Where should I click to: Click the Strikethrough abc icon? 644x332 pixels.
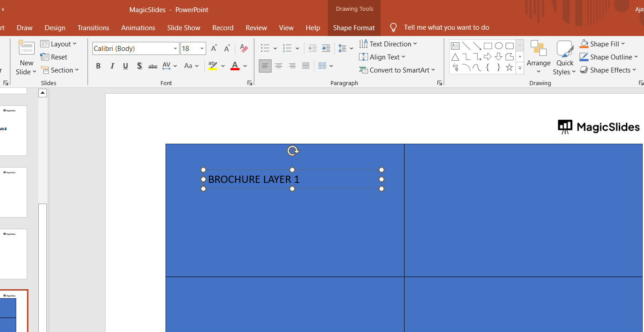[x=153, y=66]
